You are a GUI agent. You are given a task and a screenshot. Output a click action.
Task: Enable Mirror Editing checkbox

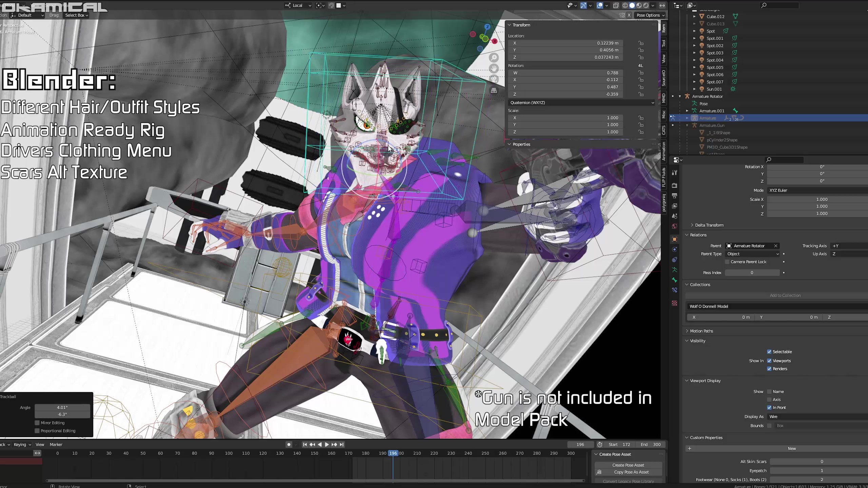pyautogui.click(x=37, y=423)
